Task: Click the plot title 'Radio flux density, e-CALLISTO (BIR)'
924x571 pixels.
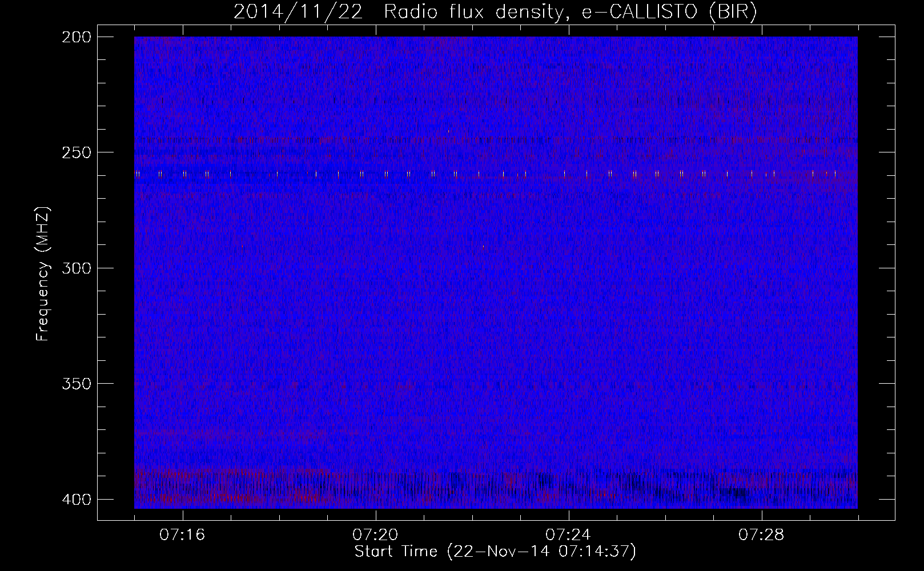Action: 570,12
